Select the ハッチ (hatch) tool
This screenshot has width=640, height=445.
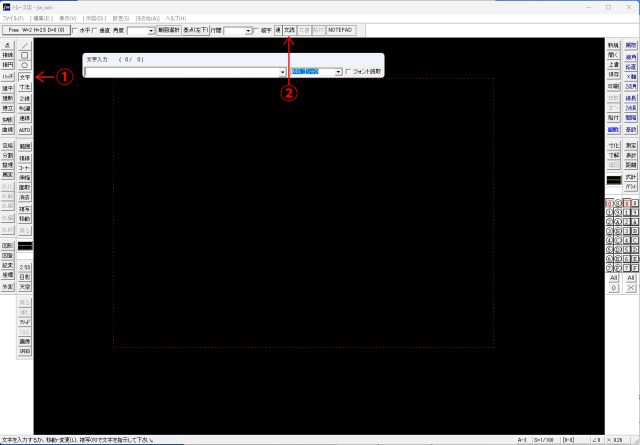coord(8,77)
